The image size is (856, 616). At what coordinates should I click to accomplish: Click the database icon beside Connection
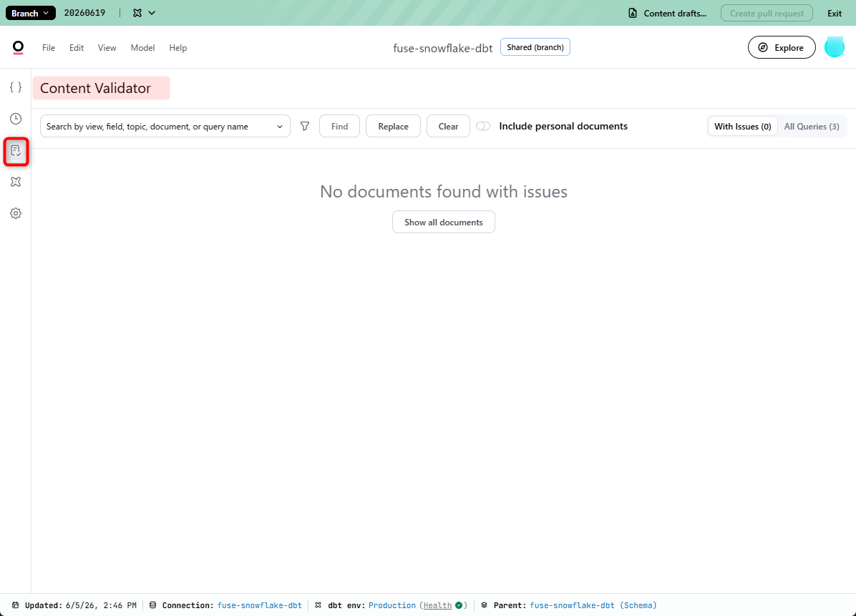(153, 605)
